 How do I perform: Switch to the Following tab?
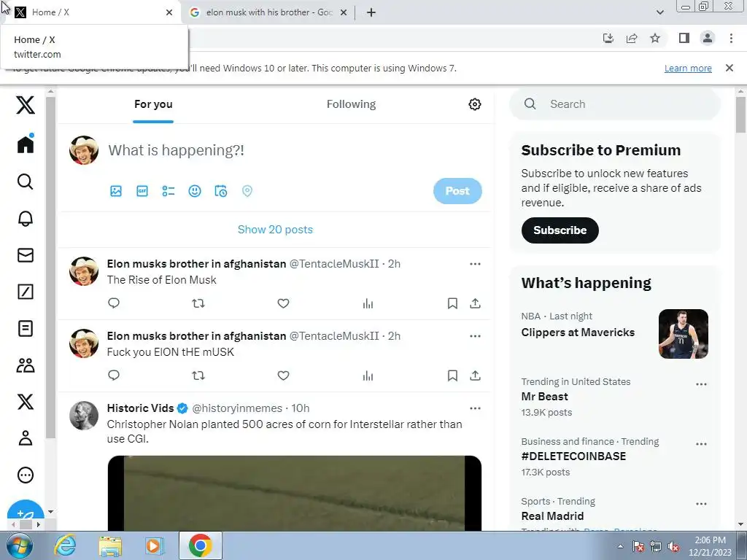click(x=351, y=104)
